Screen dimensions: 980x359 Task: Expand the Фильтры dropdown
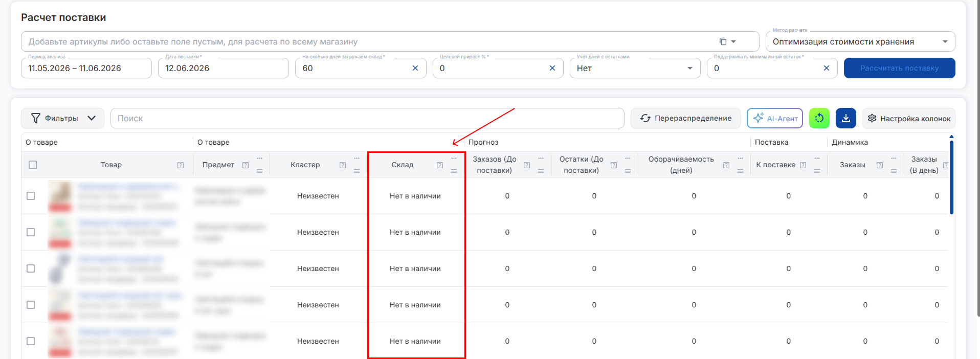tap(63, 118)
